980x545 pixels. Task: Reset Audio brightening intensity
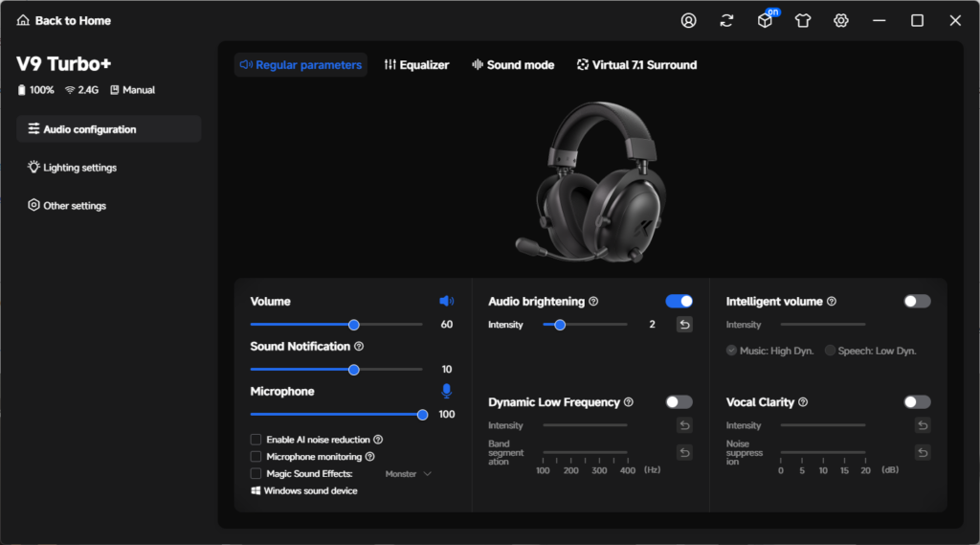coord(684,324)
